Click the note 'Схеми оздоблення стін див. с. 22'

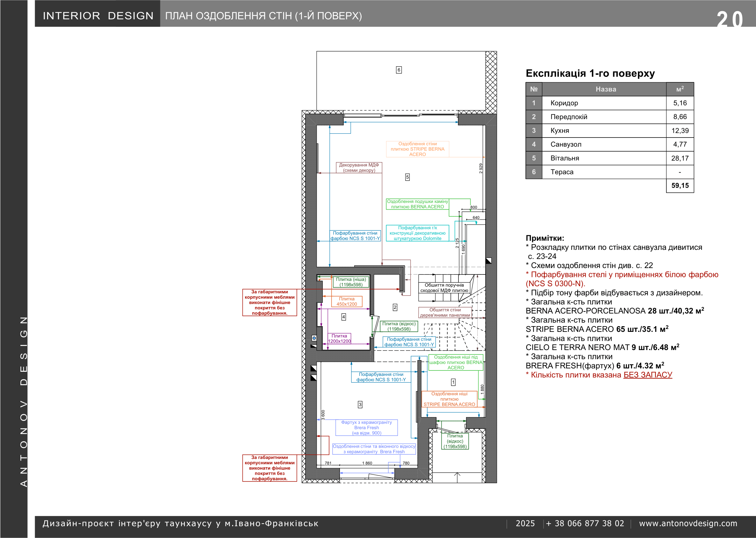click(589, 265)
